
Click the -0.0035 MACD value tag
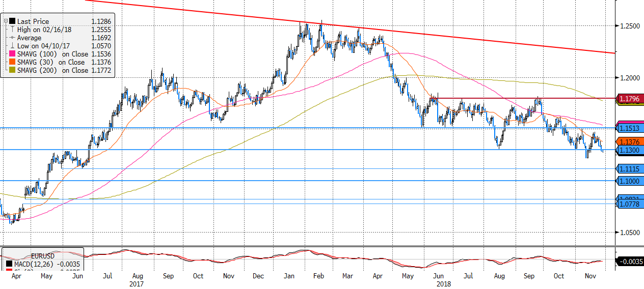coord(630,262)
